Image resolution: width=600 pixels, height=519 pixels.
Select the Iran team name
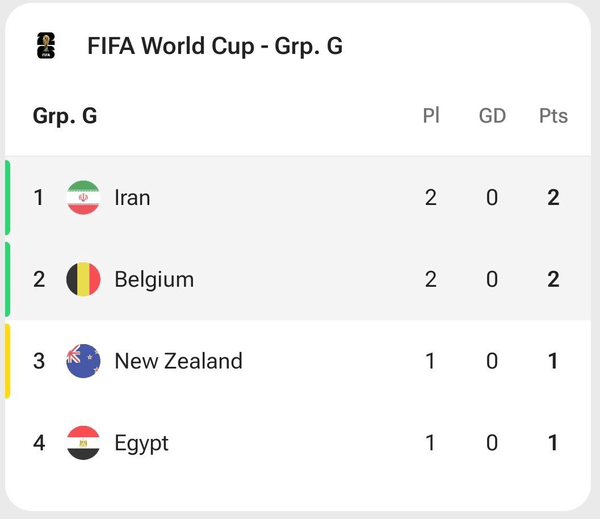132,198
